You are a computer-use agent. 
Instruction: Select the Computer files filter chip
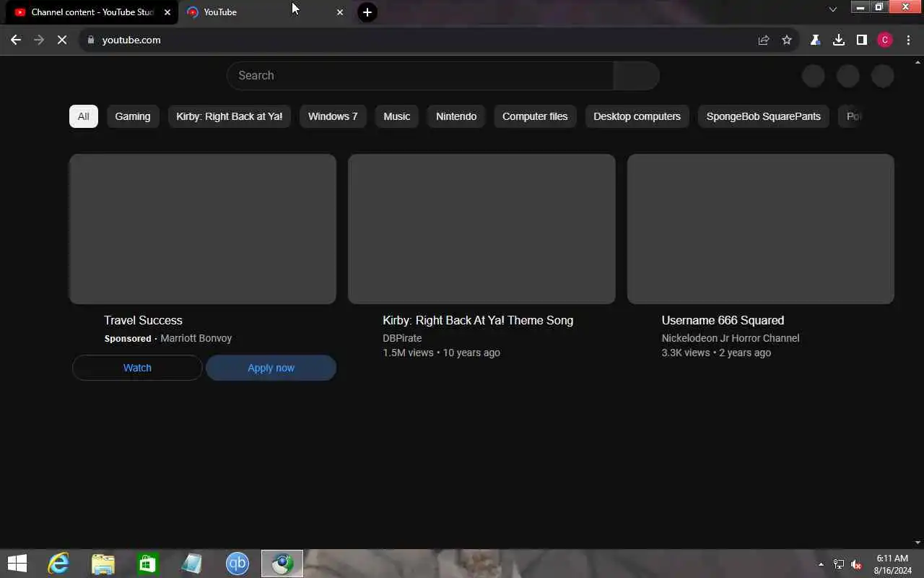click(x=535, y=116)
